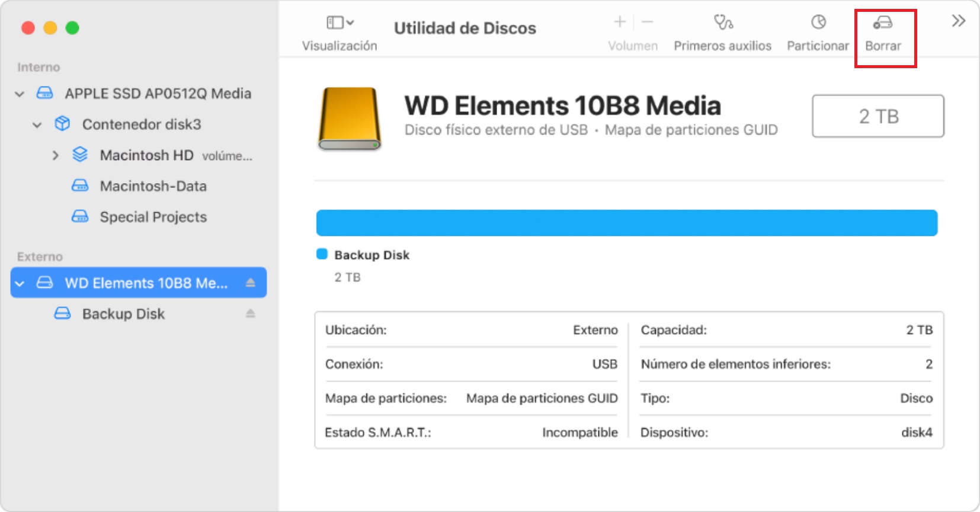Open the Visualización sidebar view menu
Viewport: 980px width, 512px height.
coord(340,23)
